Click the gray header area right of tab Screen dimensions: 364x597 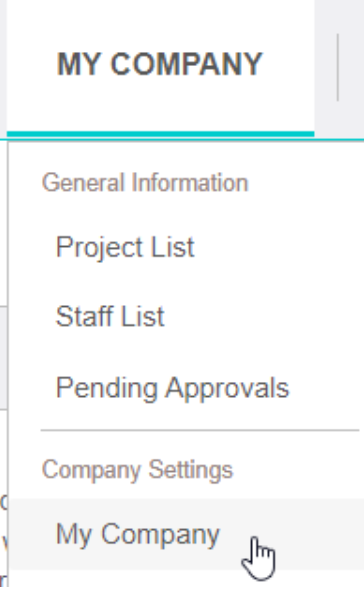click(x=339, y=69)
